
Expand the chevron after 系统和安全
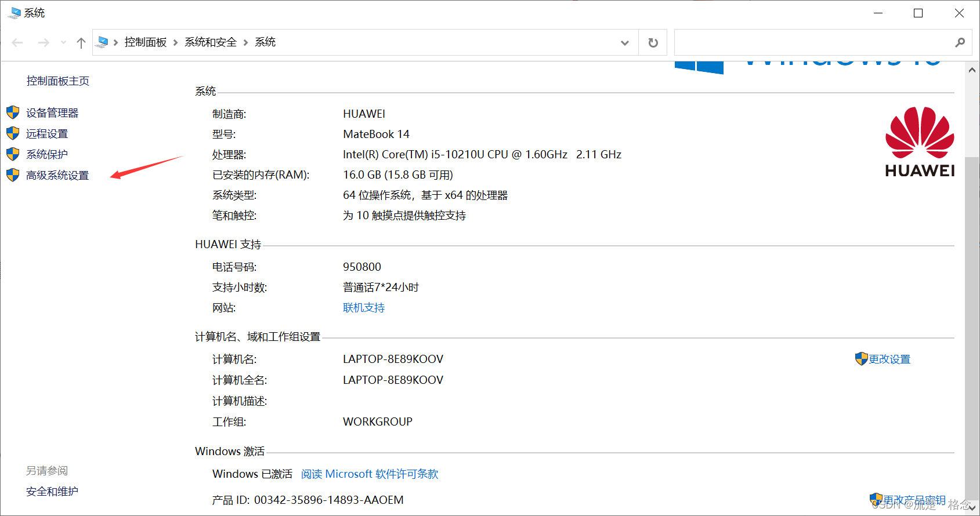point(245,42)
